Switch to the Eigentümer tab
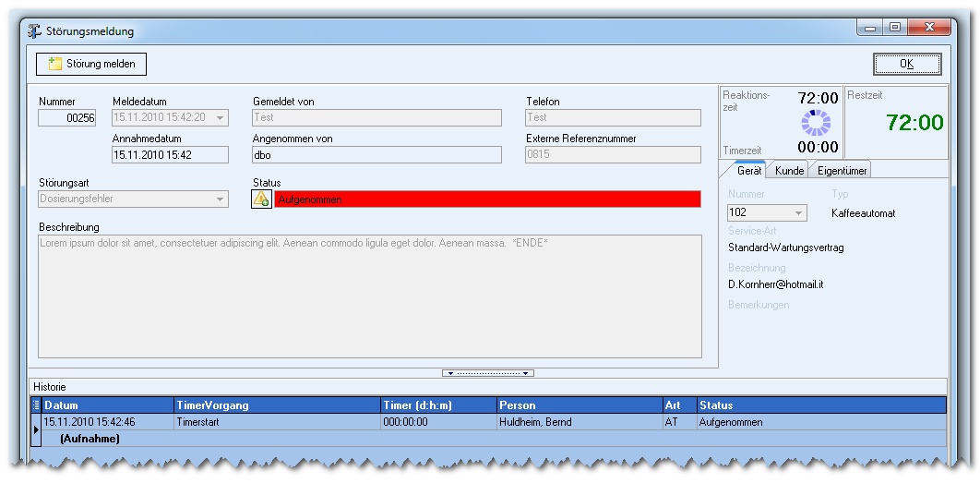The width and height of the screenshot is (980, 483). click(x=840, y=170)
